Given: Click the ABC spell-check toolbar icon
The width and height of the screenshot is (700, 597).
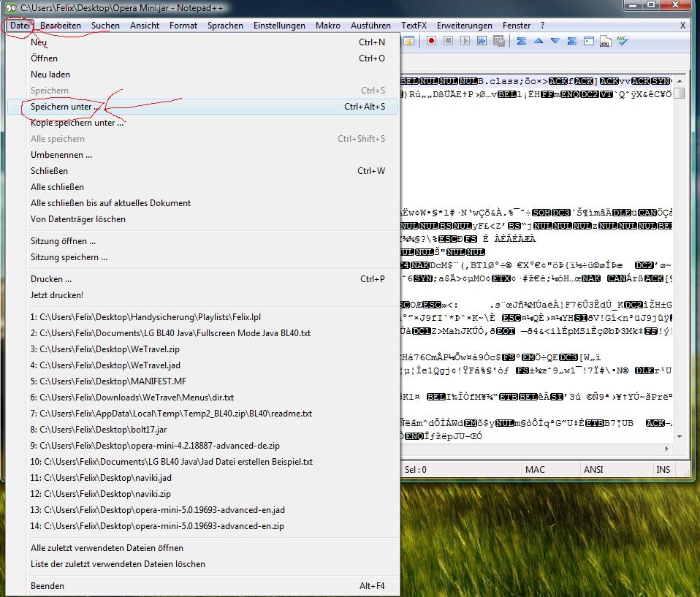Looking at the screenshot, I should click(622, 41).
